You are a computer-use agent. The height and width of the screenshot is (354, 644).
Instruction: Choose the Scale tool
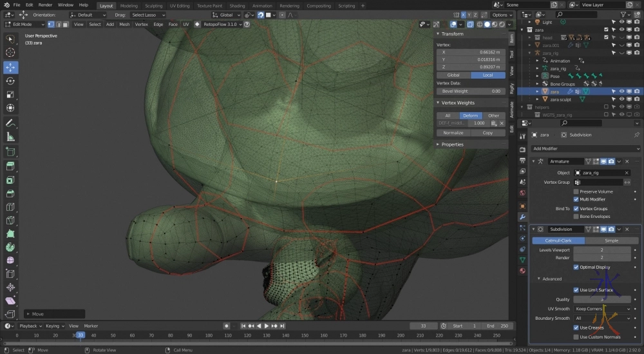(x=10, y=95)
